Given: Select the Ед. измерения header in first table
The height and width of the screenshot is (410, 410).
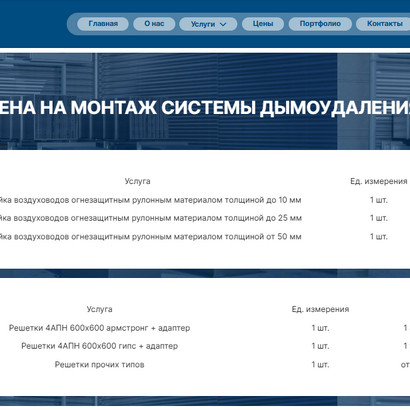Looking at the screenshot, I should pos(379,181).
